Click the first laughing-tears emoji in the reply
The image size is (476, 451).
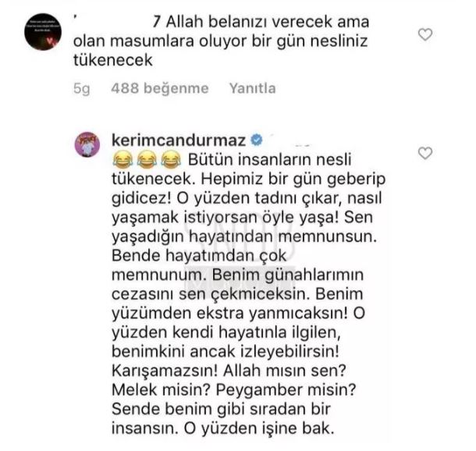tap(123, 160)
